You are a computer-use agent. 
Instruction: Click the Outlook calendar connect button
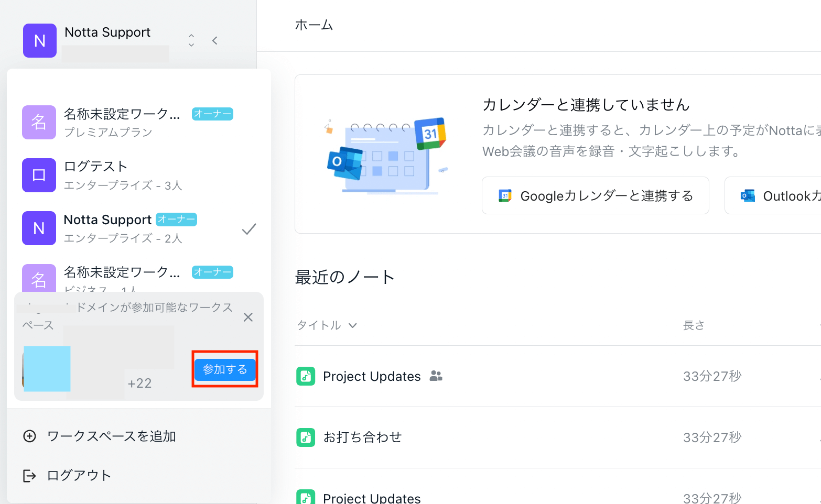pos(773,195)
